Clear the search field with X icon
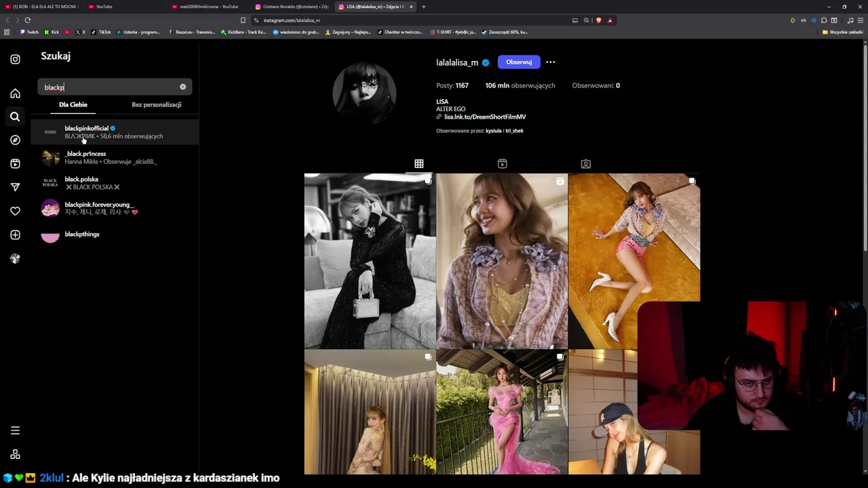Image resolution: width=868 pixels, height=488 pixels. [182, 87]
